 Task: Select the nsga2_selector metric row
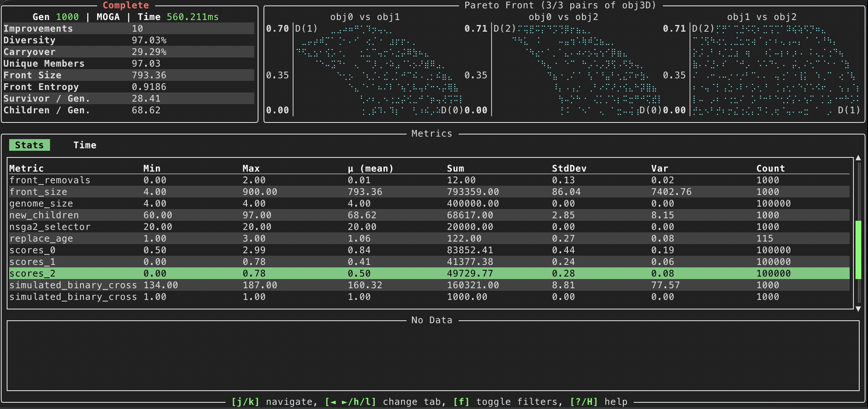(x=50, y=227)
